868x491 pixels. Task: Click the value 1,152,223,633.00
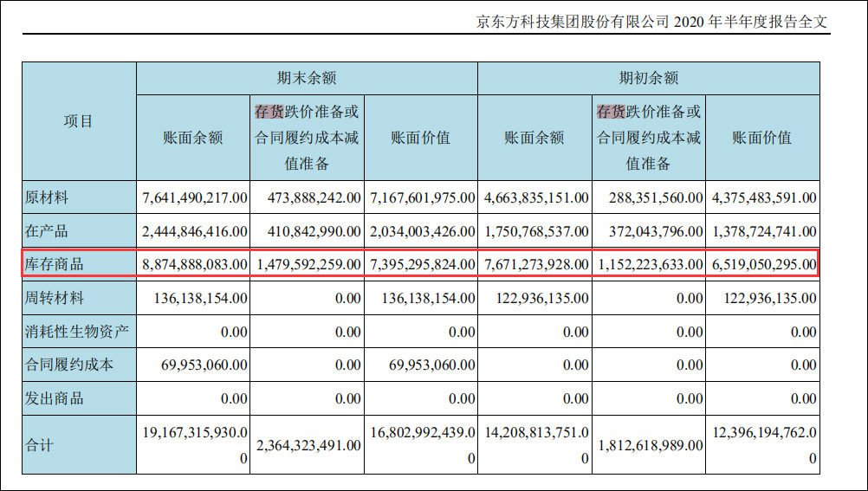click(651, 264)
